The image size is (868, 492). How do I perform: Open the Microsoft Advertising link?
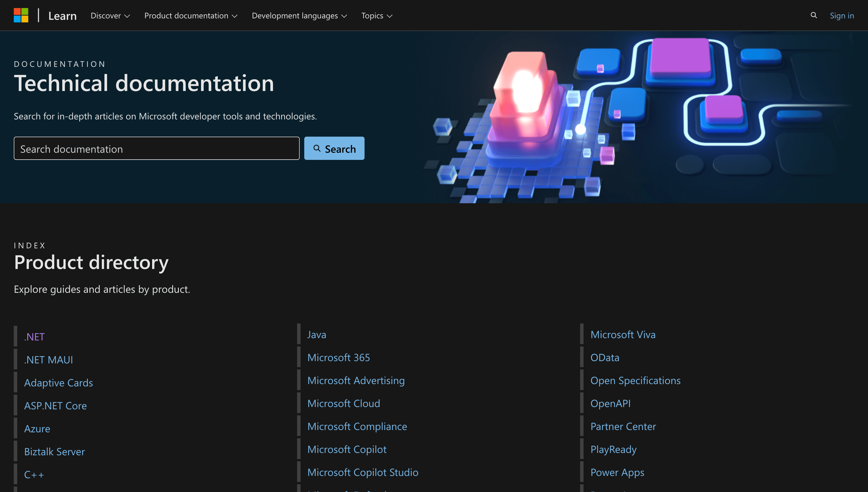tap(356, 381)
